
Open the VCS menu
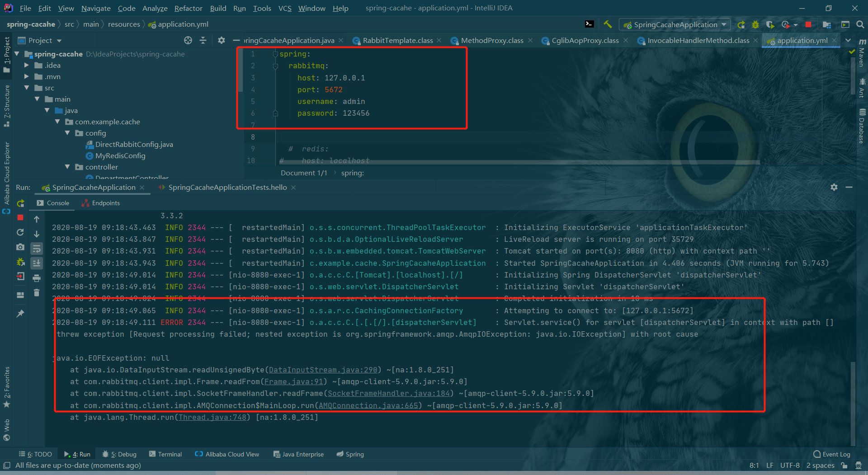[285, 8]
